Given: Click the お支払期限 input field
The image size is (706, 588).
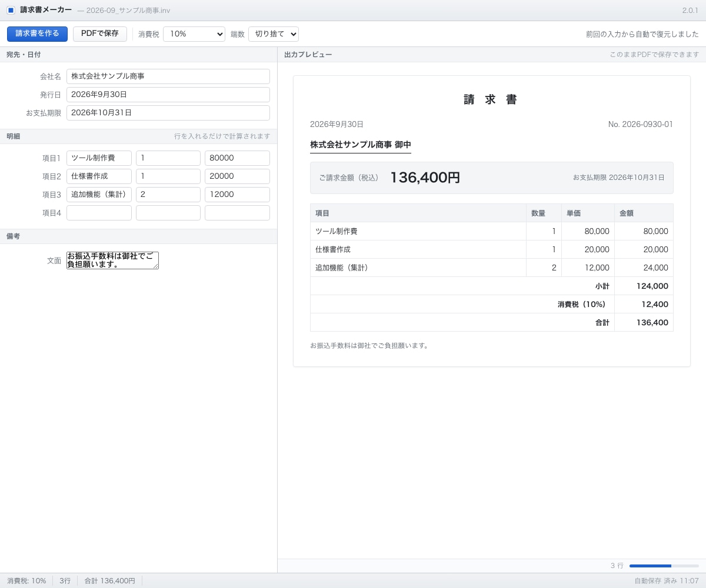Looking at the screenshot, I should click(168, 113).
